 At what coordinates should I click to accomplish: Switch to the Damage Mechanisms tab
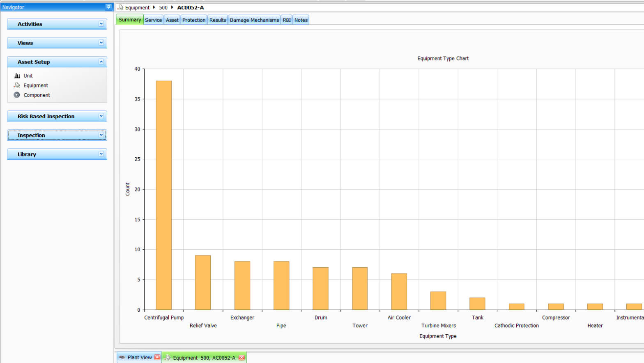tap(254, 20)
